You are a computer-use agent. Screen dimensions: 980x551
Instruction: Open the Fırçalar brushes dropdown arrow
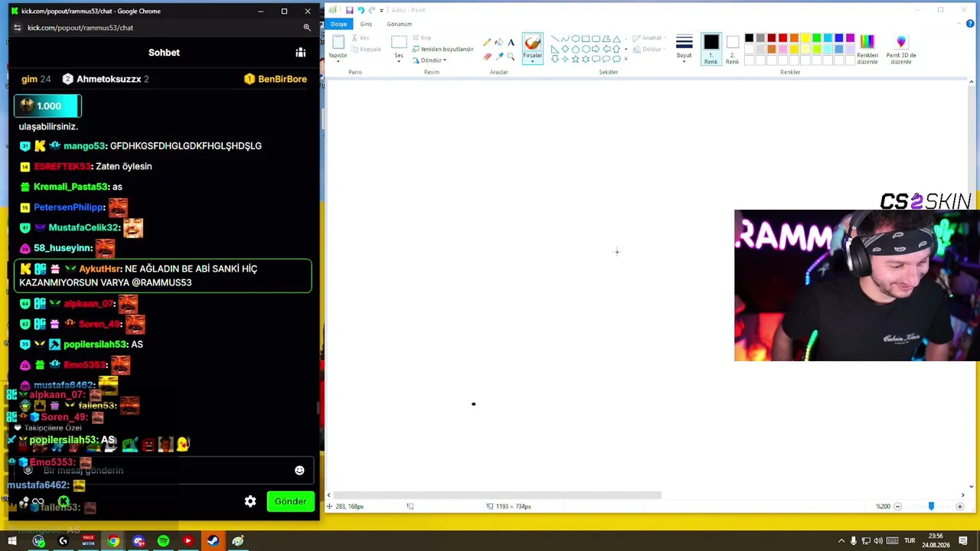click(532, 61)
